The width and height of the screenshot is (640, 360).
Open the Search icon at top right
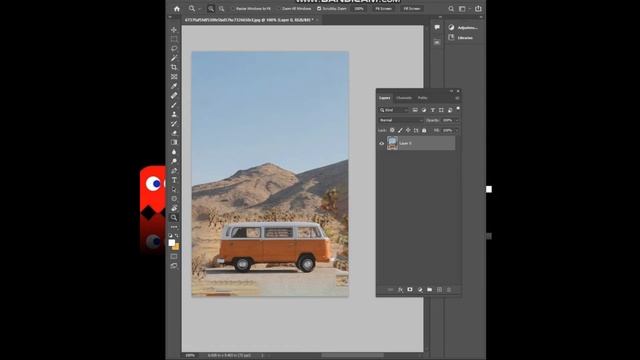coord(451,9)
